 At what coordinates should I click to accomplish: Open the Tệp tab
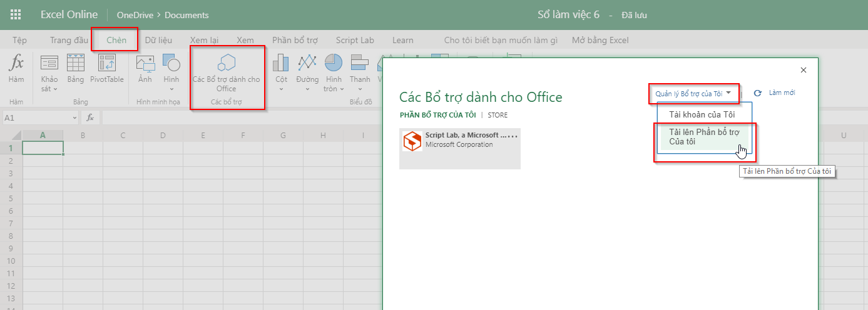point(19,40)
